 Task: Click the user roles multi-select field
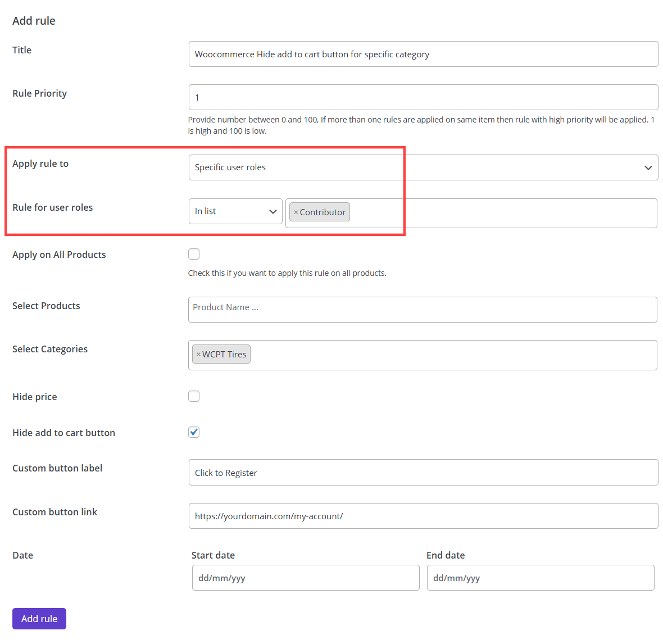[x=471, y=213]
